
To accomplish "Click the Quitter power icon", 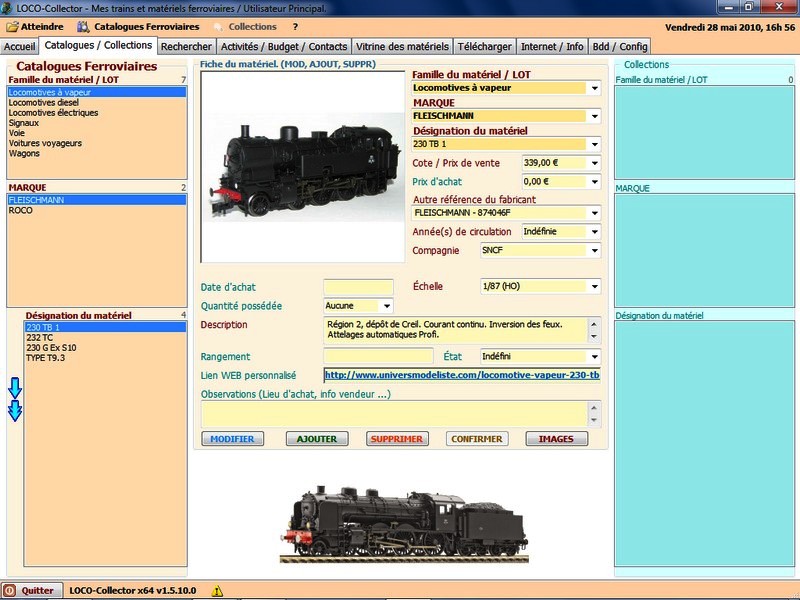I will pyautogui.click(x=10, y=590).
